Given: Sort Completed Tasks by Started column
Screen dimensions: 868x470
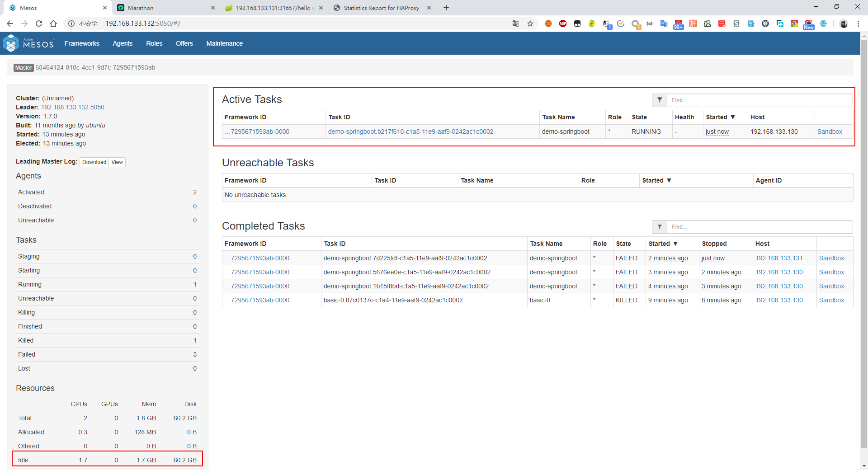Looking at the screenshot, I should pos(663,244).
